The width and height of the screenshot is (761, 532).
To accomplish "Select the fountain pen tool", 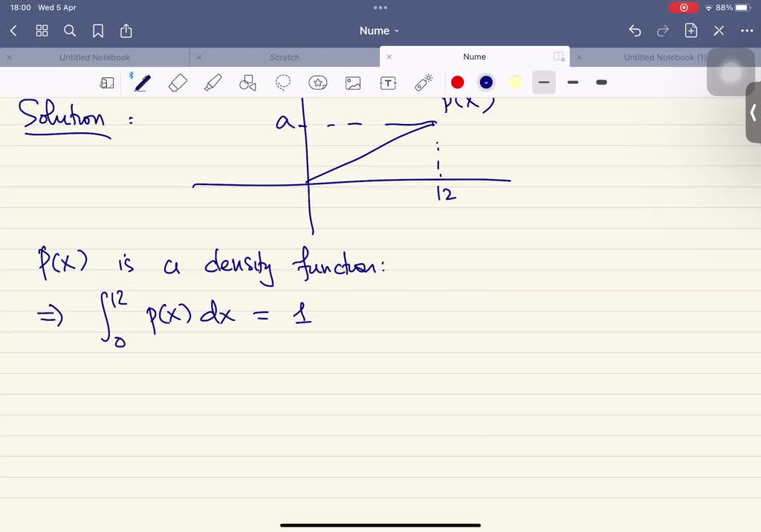I will click(142, 82).
